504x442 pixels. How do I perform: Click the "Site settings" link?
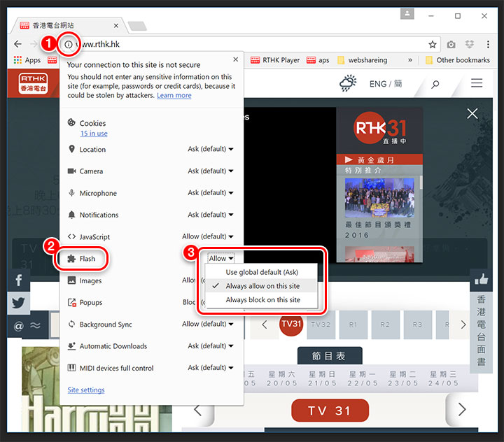86,390
